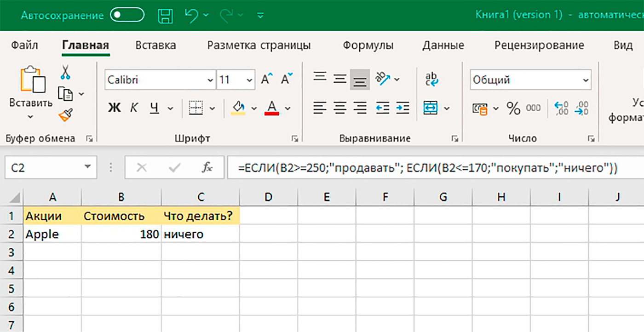This screenshot has width=644, height=332.
Task: Click the Format Painter brush icon
Action: click(x=65, y=114)
